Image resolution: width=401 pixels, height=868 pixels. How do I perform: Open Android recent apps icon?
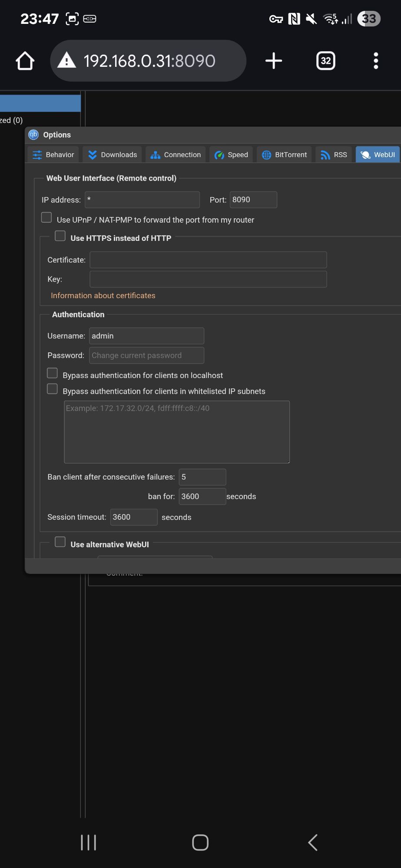click(89, 842)
